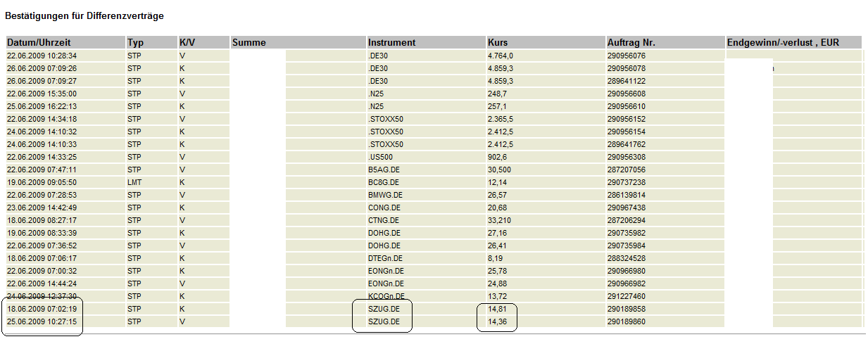Select the KCOGn.DE instrument row
The width and height of the screenshot is (868, 351).
click(x=386, y=296)
